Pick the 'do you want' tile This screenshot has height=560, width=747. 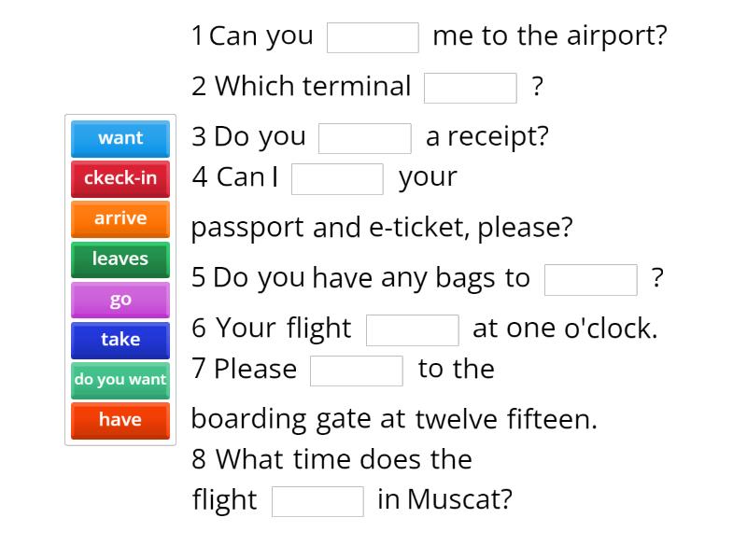tap(120, 381)
